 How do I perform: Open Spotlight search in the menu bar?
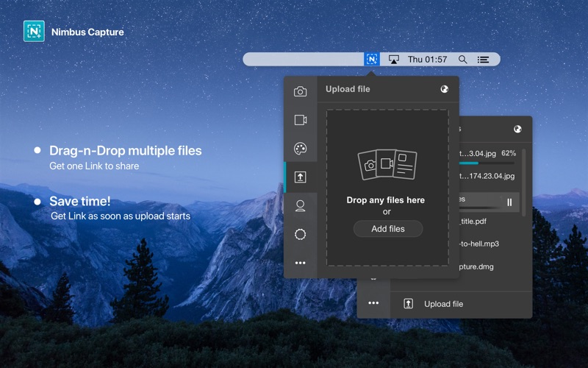coord(463,60)
